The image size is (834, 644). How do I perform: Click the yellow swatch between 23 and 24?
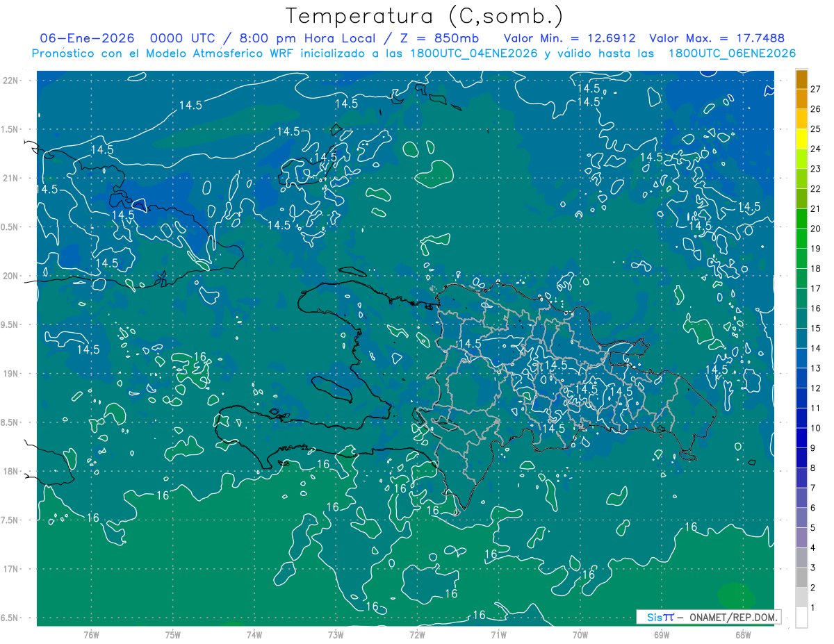coord(801,159)
